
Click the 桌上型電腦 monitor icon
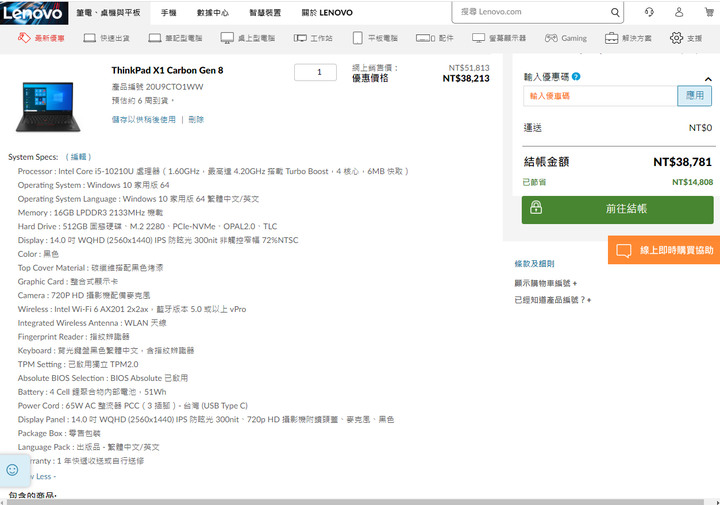click(227, 38)
